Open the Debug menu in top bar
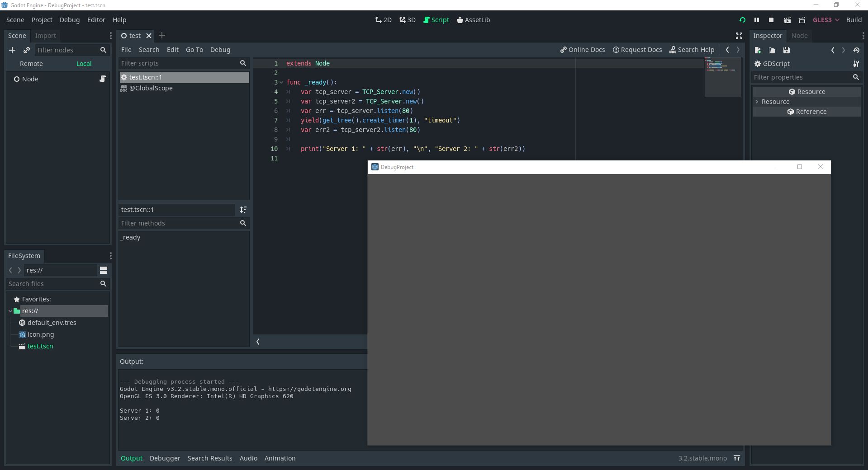The width and height of the screenshot is (868, 470). (70, 20)
